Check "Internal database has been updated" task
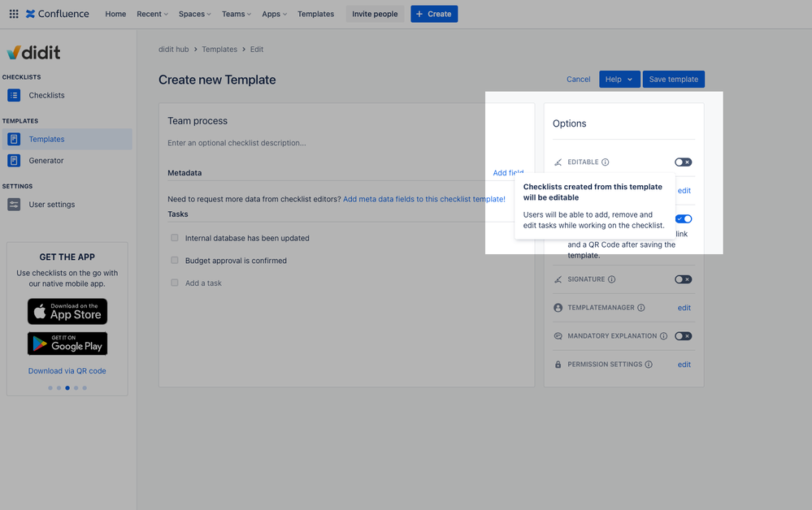812x510 pixels. (x=175, y=238)
